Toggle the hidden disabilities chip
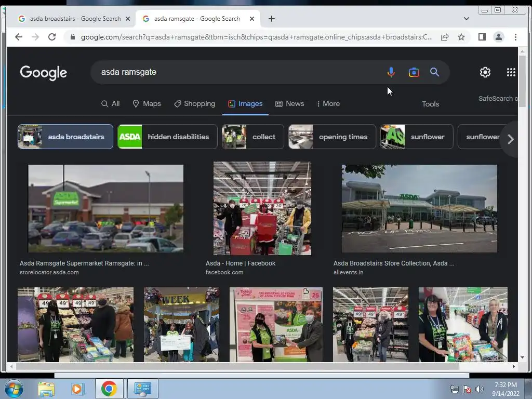 (167, 137)
